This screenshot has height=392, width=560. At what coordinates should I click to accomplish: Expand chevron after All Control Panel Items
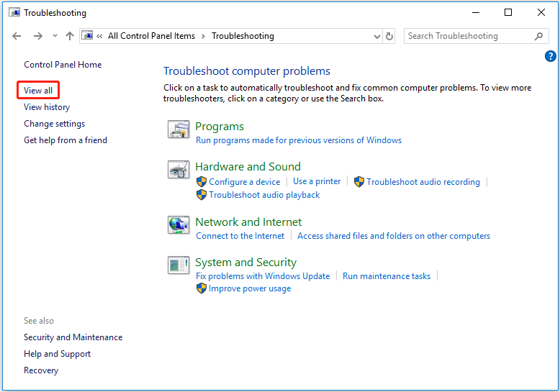click(x=203, y=36)
